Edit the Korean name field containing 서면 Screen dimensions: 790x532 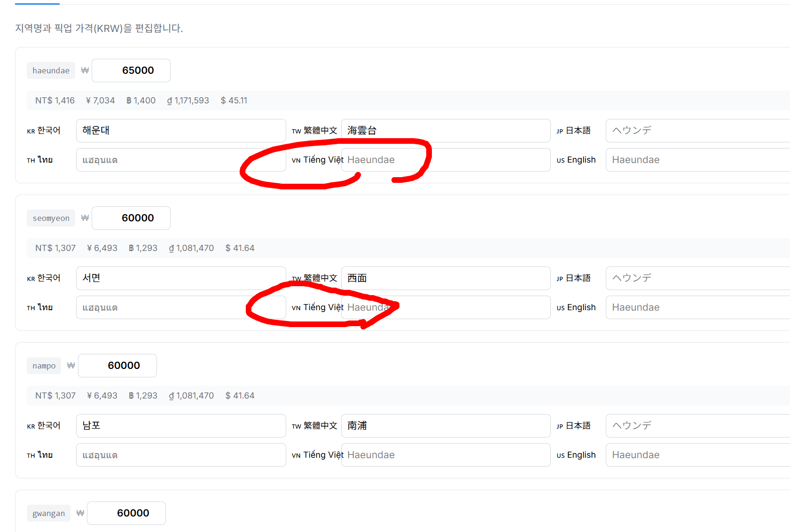point(180,278)
